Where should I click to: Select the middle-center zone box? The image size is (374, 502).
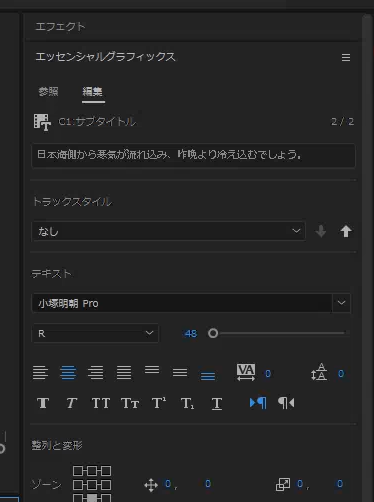click(92, 485)
